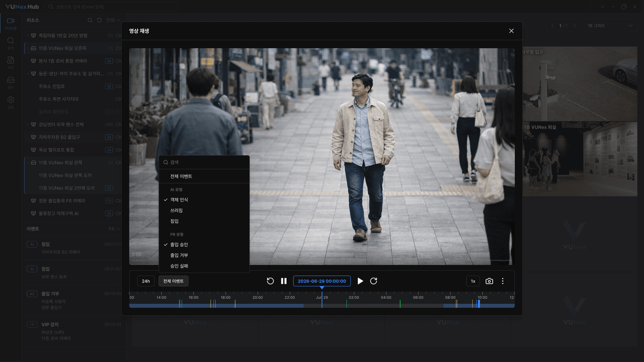Click dome camera icon of 정문 출입통제 FR

[x=34, y=201]
